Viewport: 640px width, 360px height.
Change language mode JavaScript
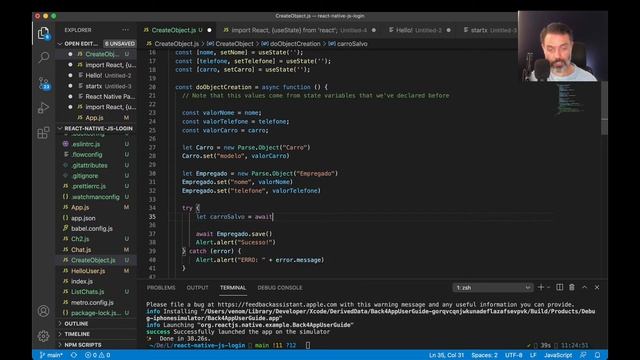click(558, 355)
